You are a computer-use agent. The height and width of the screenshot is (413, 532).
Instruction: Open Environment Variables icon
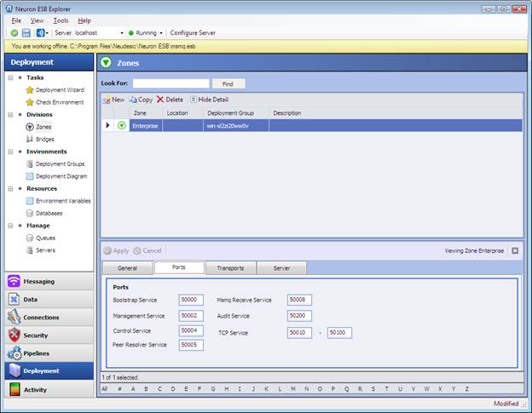pos(30,201)
